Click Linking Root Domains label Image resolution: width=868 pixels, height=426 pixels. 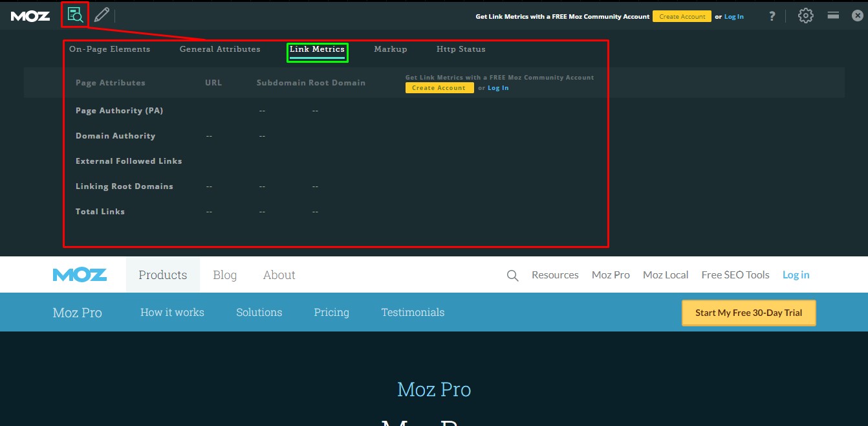tap(124, 186)
